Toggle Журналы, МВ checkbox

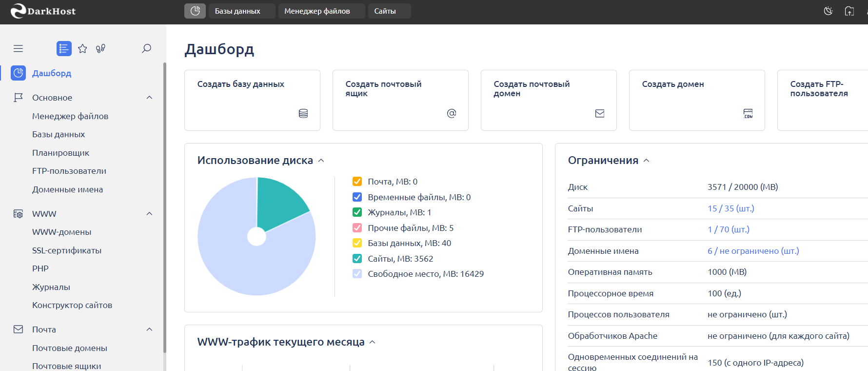357,212
